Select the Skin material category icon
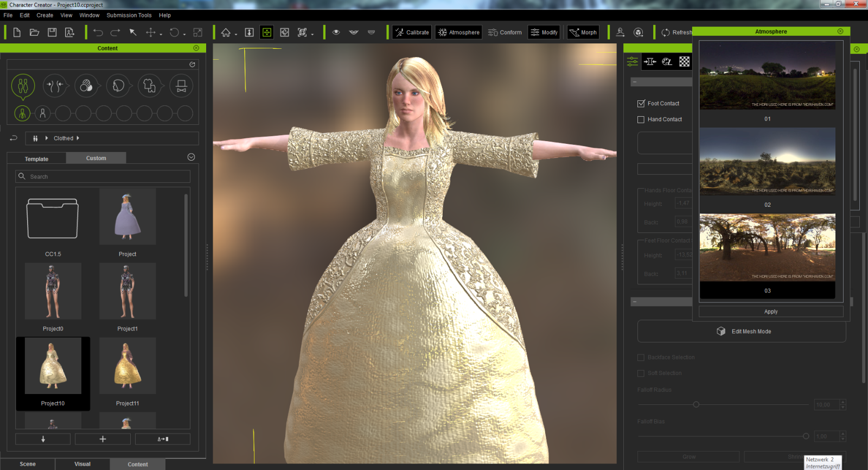Viewport: 868px width, 470px height. coord(86,86)
